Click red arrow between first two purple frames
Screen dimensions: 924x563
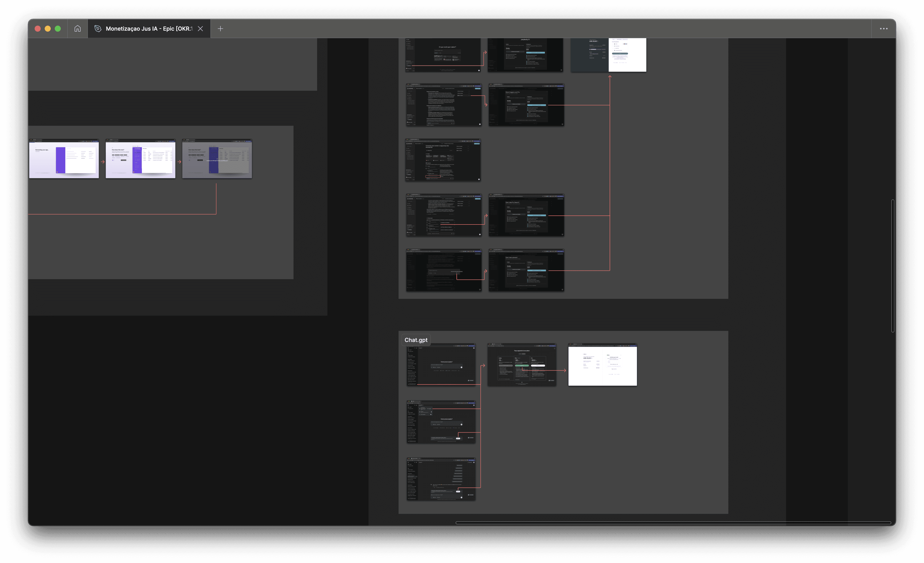pyautogui.click(x=102, y=162)
